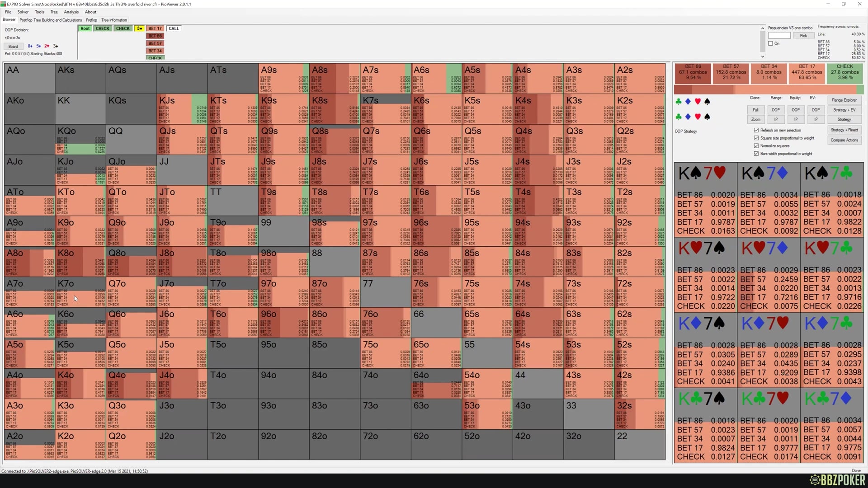Screen dimensions: 868x488
Task: Click the frequencies combo input field
Action: tap(779, 36)
